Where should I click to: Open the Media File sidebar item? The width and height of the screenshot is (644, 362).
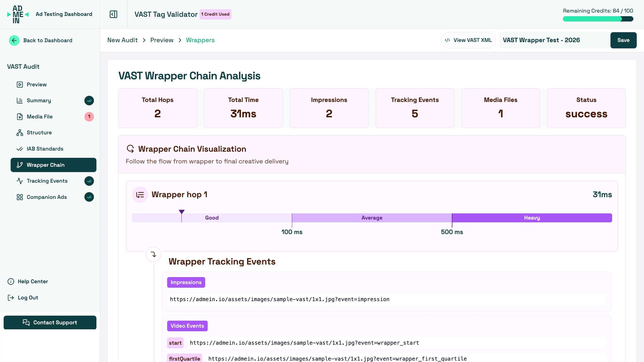[x=53, y=116]
